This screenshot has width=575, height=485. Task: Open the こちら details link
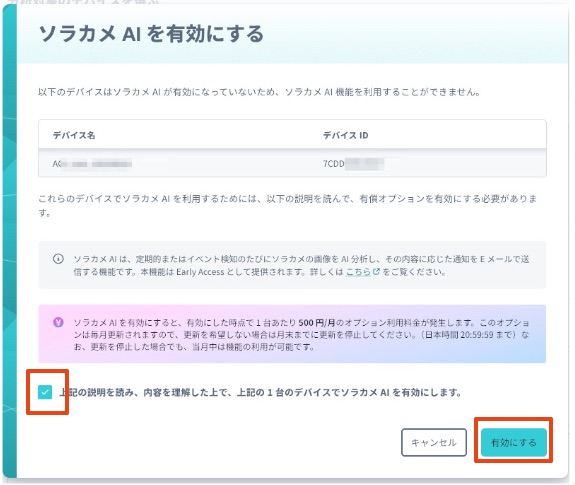(359, 272)
